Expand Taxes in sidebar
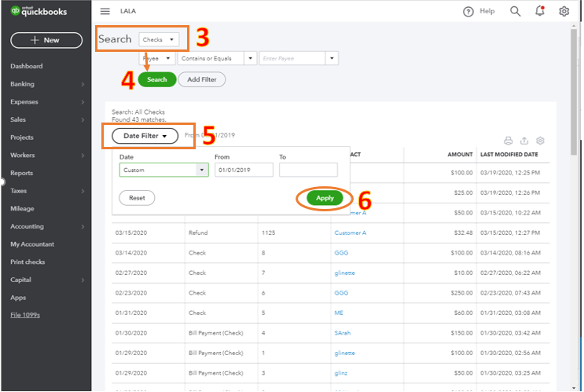 [46, 191]
